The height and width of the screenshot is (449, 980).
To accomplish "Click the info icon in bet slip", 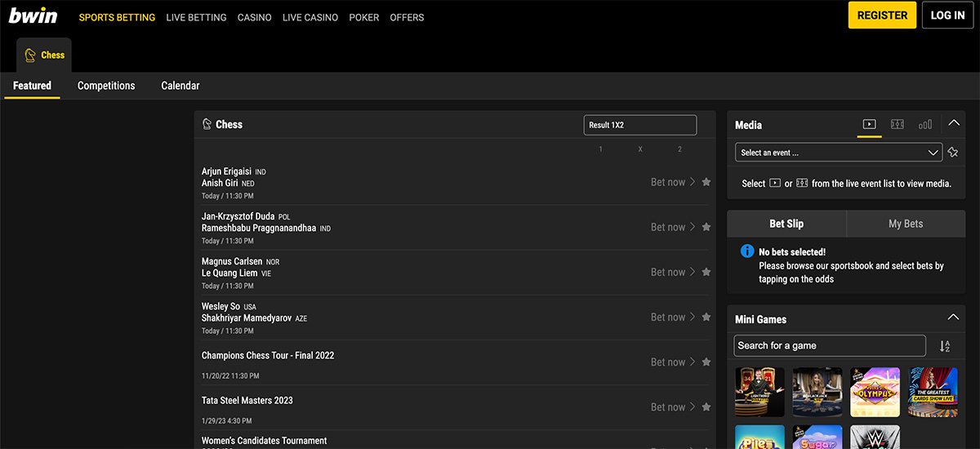I will point(746,251).
